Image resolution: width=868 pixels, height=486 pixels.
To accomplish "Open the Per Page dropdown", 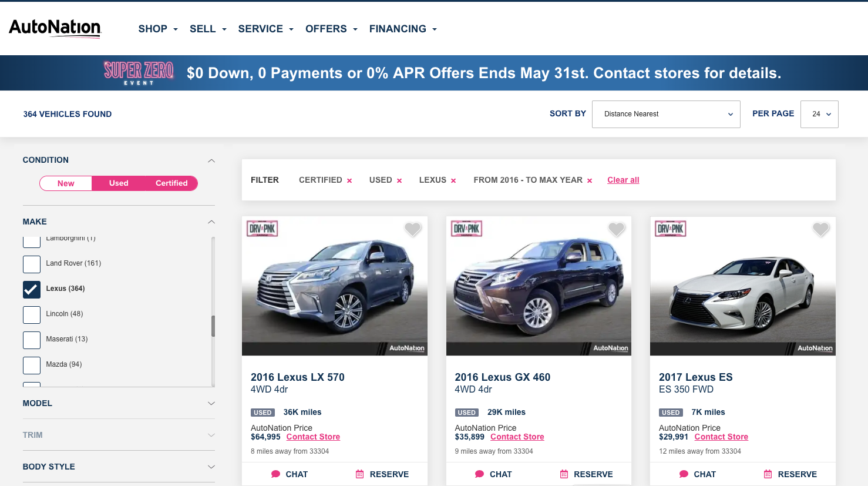I will pyautogui.click(x=819, y=114).
